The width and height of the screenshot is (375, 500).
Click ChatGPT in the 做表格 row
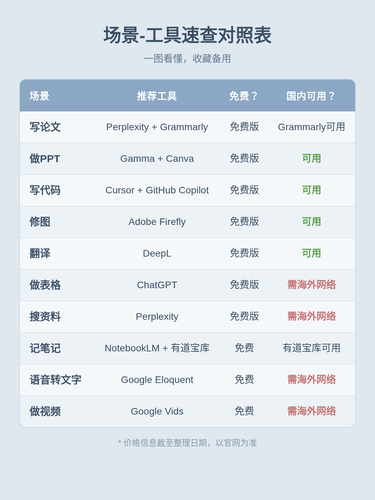tap(157, 285)
